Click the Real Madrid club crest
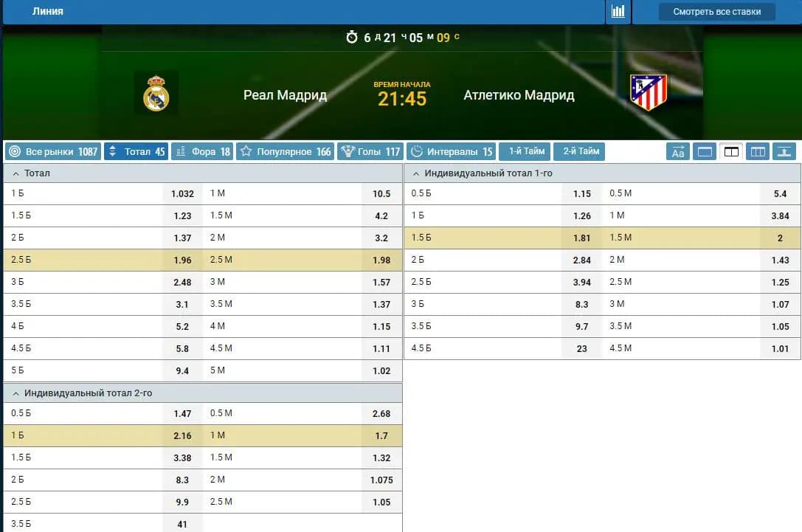This screenshot has height=532, width=802. [x=156, y=93]
